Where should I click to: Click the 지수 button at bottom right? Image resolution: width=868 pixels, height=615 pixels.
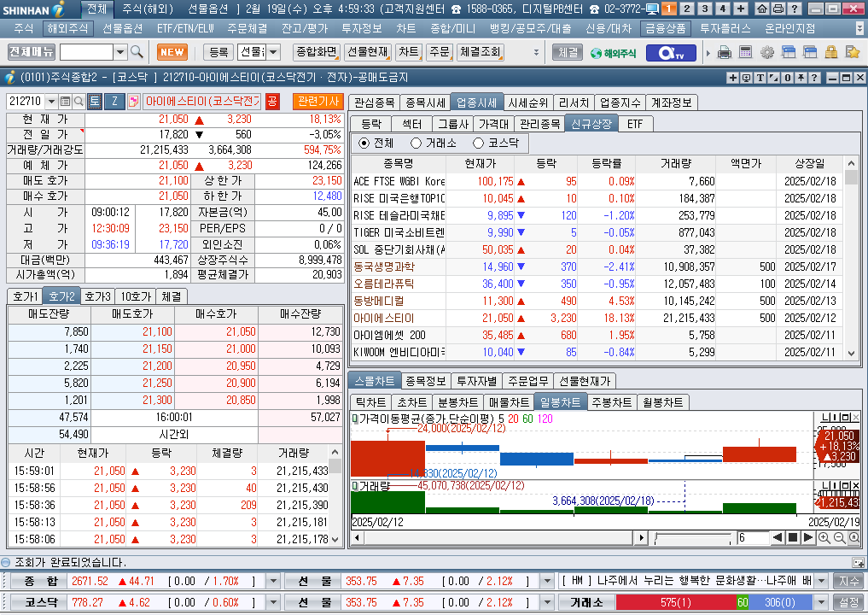pyautogui.click(x=848, y=581)
